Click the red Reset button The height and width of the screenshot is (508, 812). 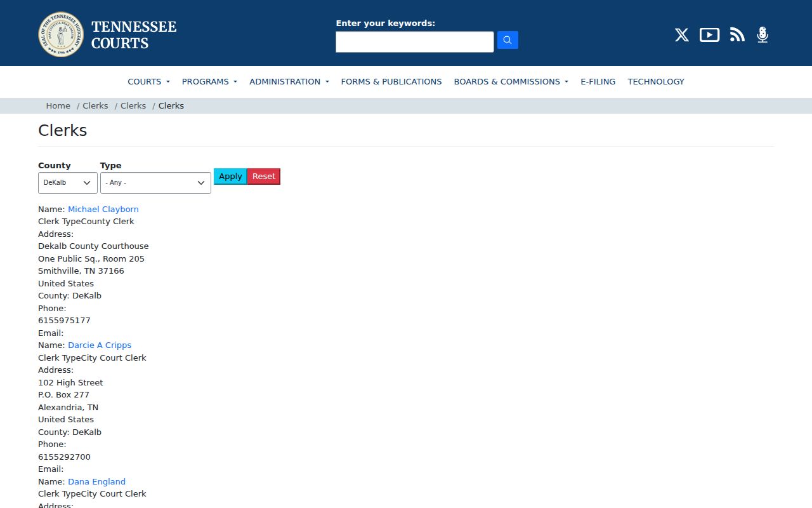pyautogui.click(x=264, y=177)
